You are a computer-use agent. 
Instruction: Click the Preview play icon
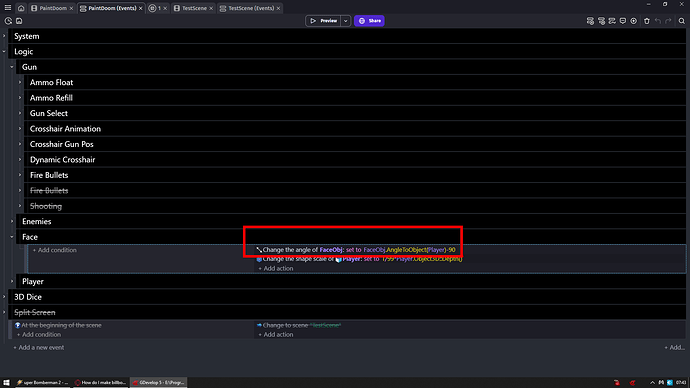click(313, 21)
